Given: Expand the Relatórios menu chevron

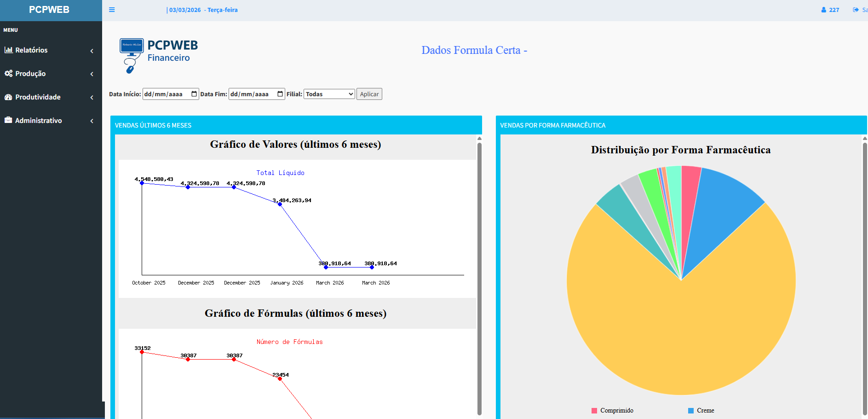Looking at the screenshot, I should tap(92, 51).
